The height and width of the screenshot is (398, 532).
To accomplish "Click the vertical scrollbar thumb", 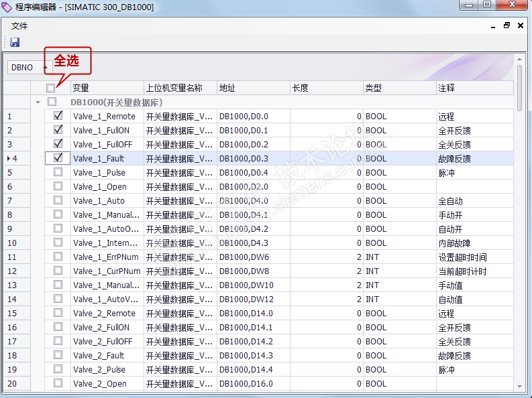I will click(x=519, y=88).
